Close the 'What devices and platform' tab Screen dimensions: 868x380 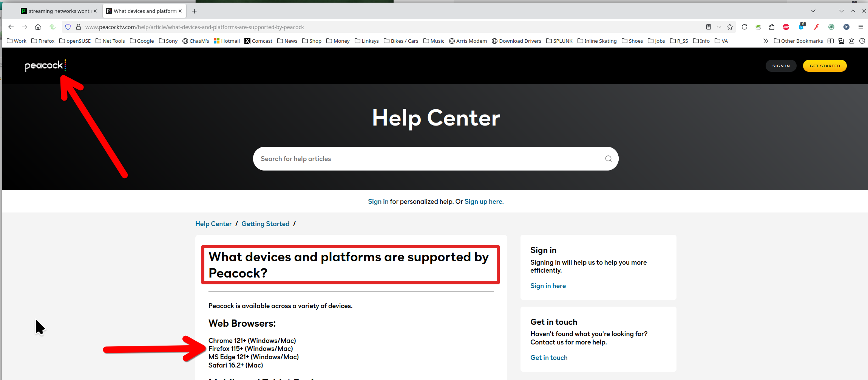pyautogui.click(x=180, y=11)
